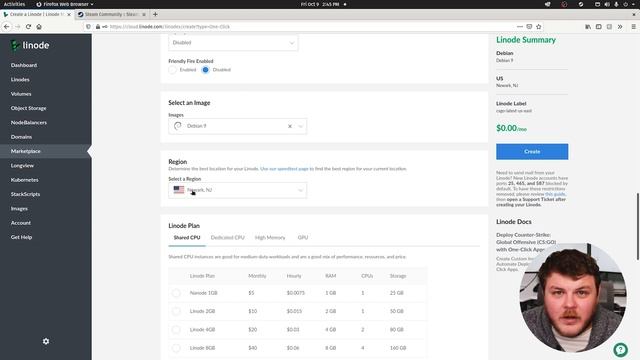
Task: Open Get Help in sidebar
Action: 21,237
